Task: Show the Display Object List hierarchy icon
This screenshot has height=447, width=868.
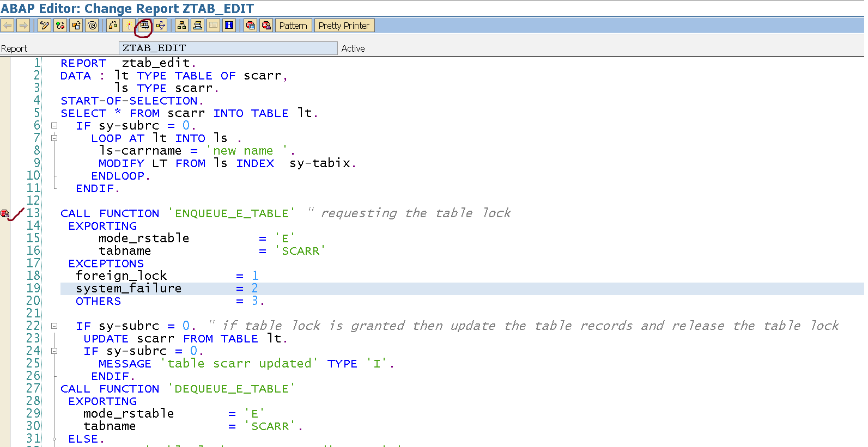Action: 182,26
